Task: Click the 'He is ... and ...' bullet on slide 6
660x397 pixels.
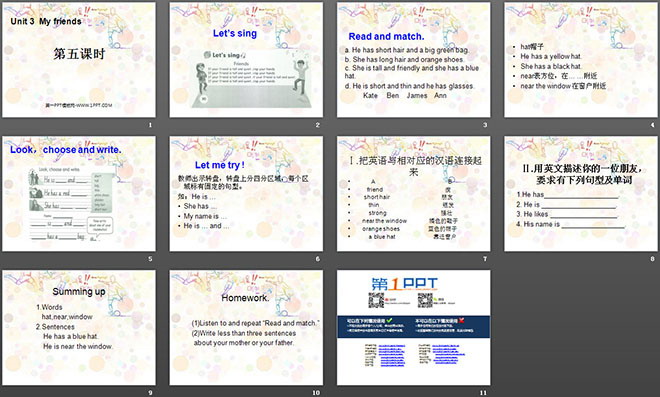Action: [206, 226]
